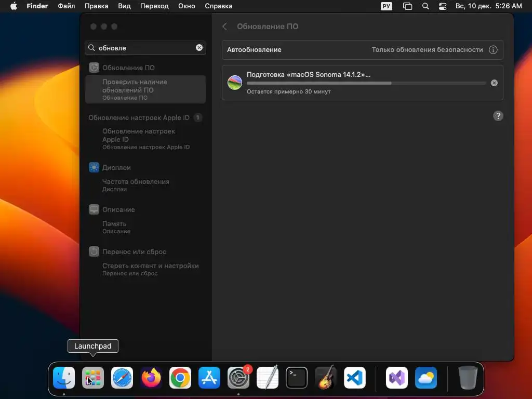Open the Вид menu
Image resolution: width=532 pixels, height=399 pixels.
pyautogui.click(x=124, y=6)
